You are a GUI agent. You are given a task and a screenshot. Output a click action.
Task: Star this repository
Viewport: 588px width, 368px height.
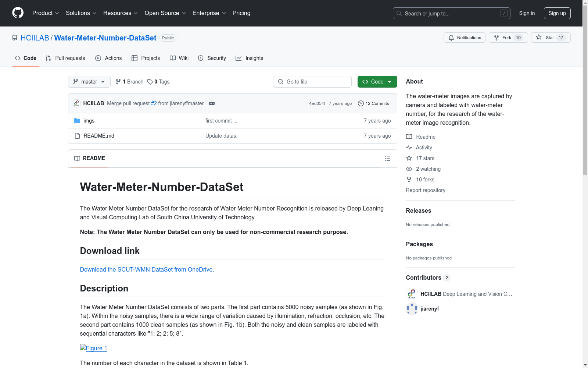pos(551,38)
